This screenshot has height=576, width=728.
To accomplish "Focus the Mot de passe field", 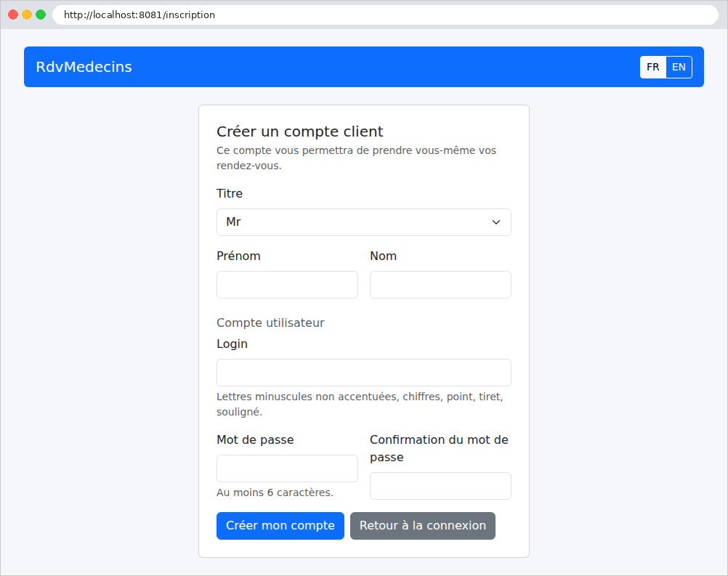I will coord(287,468).
